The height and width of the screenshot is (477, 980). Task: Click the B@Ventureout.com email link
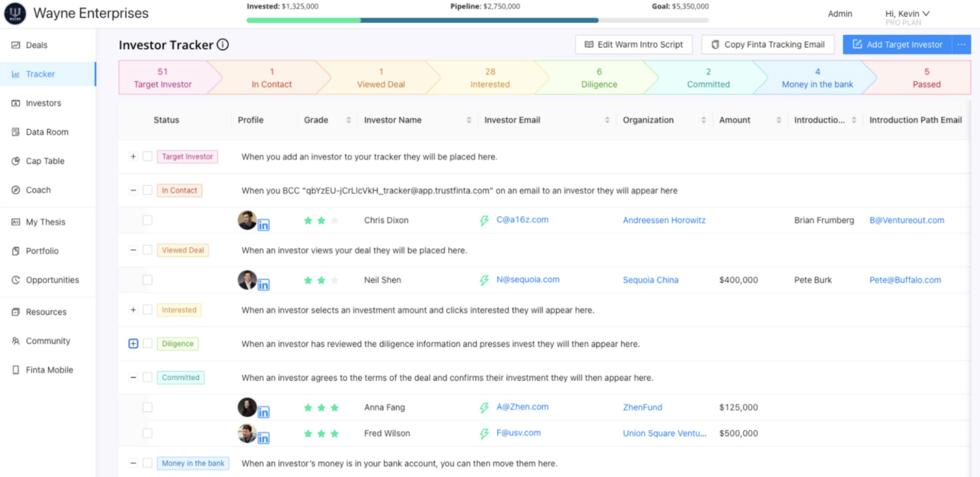click(x=906, y=220)
